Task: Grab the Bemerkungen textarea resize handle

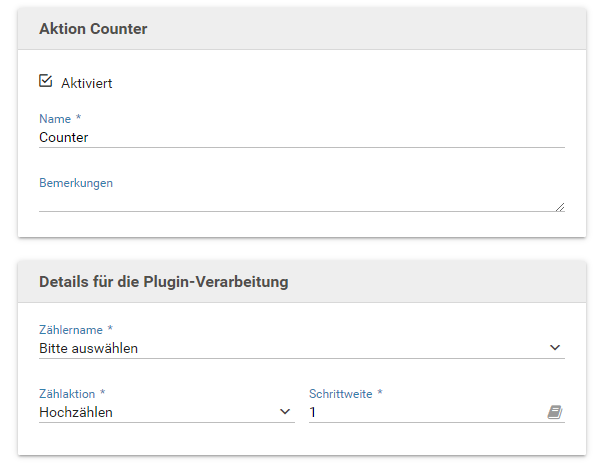Action: pyautogui.click(x=559, y=207)
